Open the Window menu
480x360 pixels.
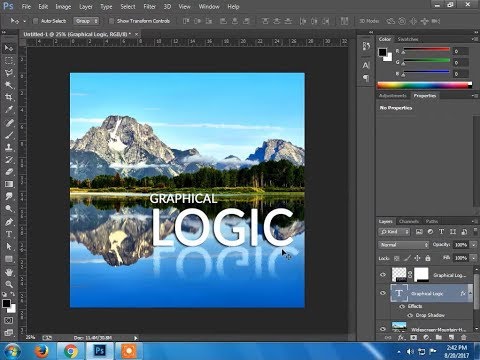click(209, 7)
